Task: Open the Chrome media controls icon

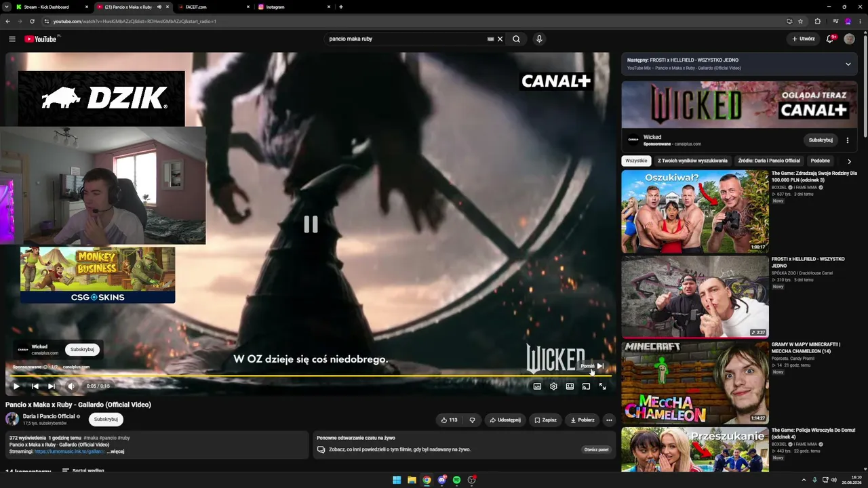Action: [835, 21]
